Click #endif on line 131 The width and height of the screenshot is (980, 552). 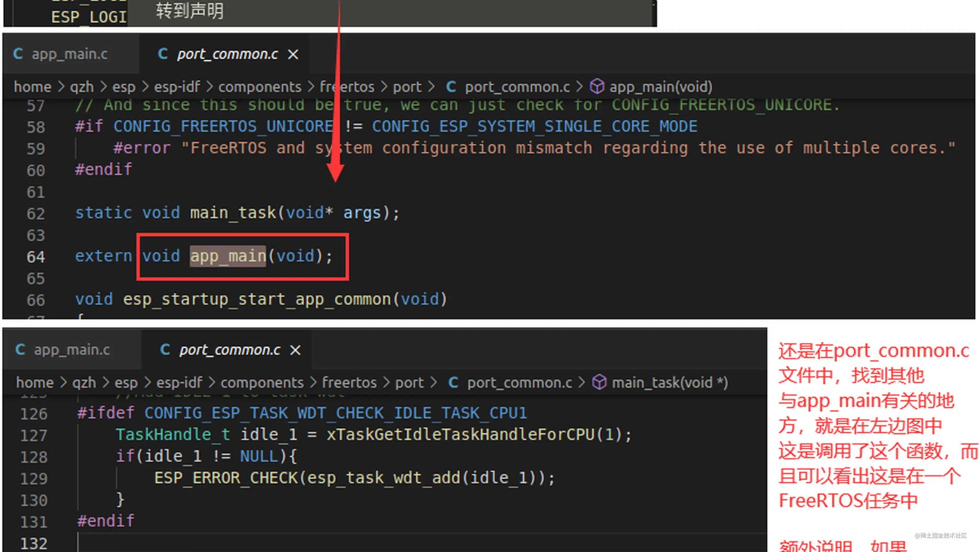tap(106, 521)
